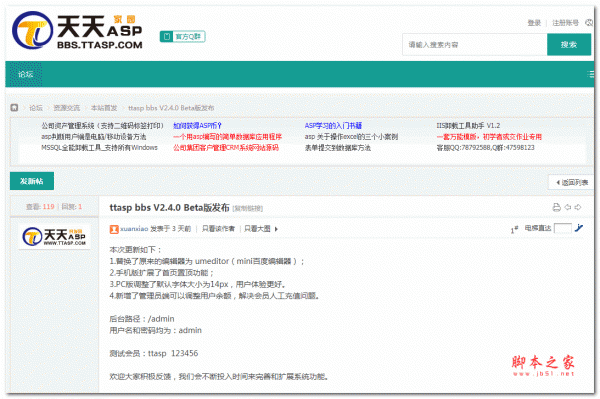
Task: Open the IIS卸载工具助手 V1.2 link
Action: pyautogui.click(x=468, y=125)
